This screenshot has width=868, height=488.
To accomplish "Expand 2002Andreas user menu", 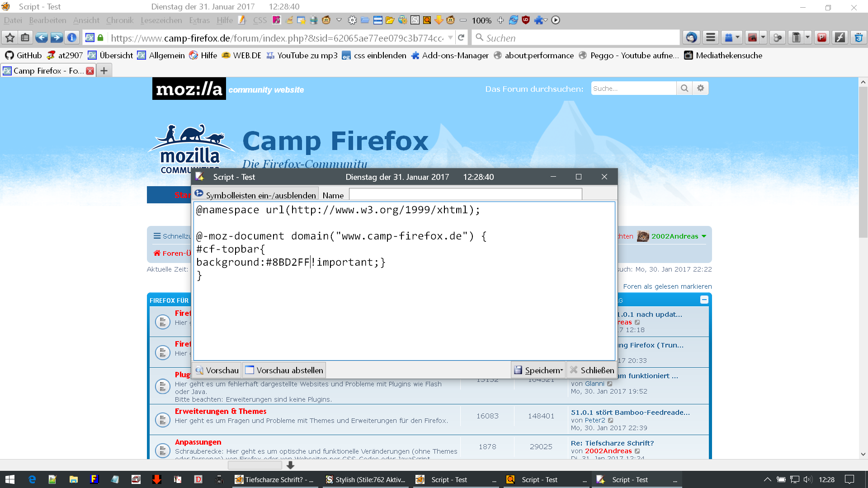I will (704, 236).
